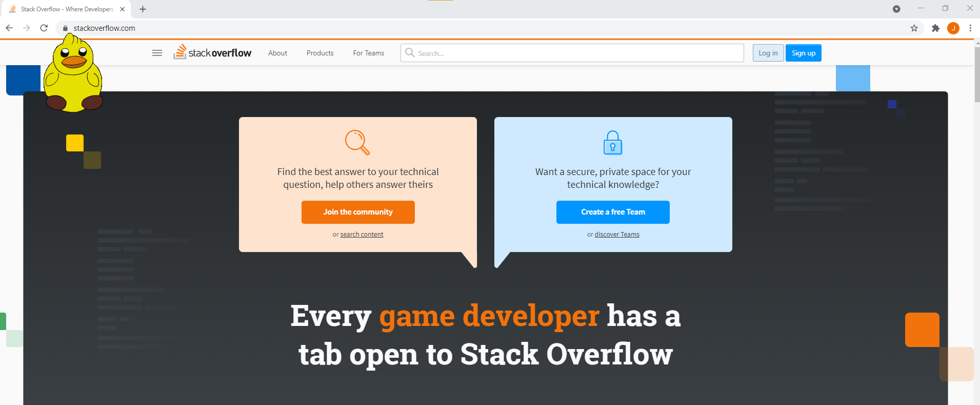Click the scrollbar up arrow
Image resolution: width=980 pixels, height=405 pixels.
click(x=976, y=43)
